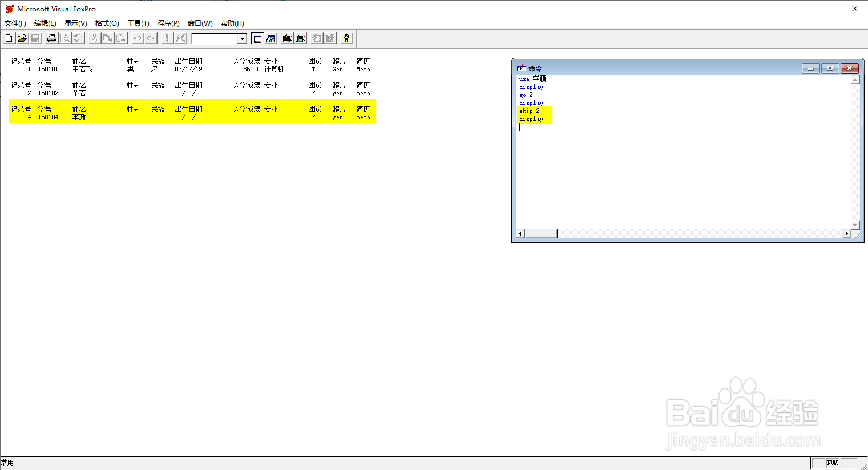Viewport: 868px width, 470px height.
Task: Click inside the Databases combo box field
Action: (215, 39)
